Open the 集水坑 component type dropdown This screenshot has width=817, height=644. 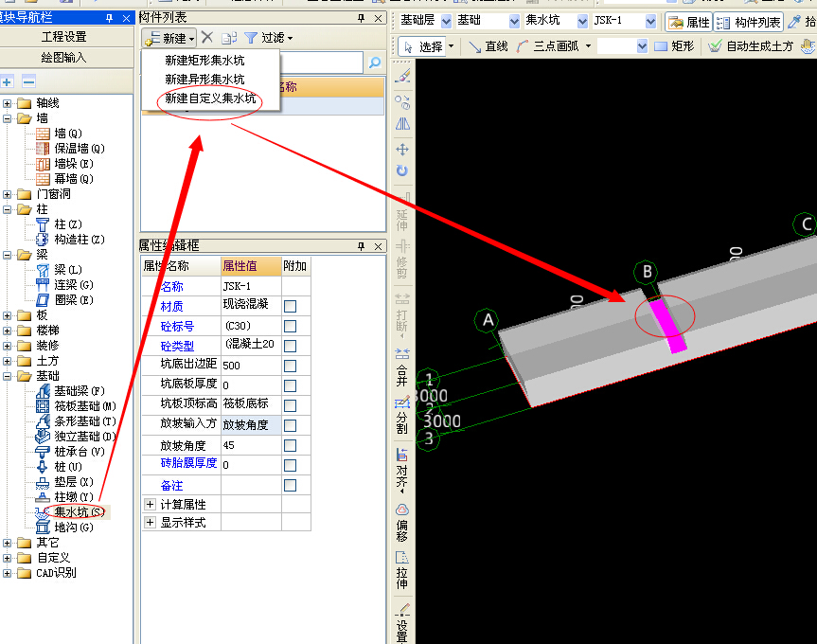coord(582,22)
